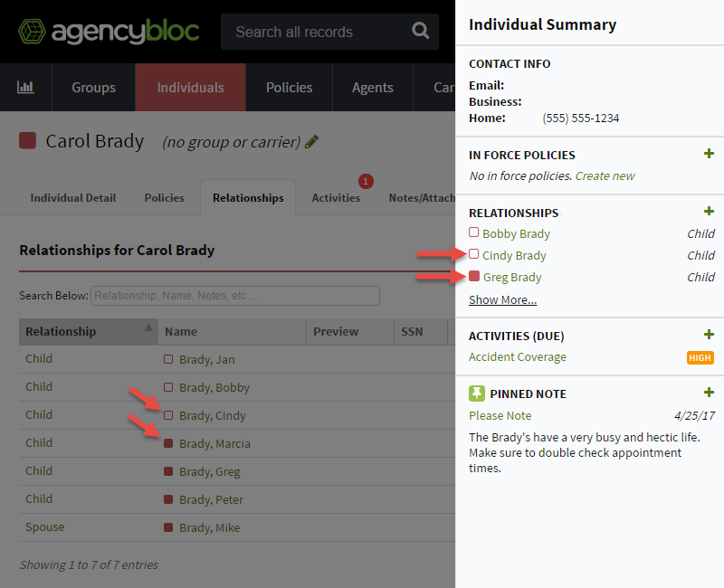Check the box next to Brady, Marcia
Viewport: 724px width, 588px height.
point(170,442)
